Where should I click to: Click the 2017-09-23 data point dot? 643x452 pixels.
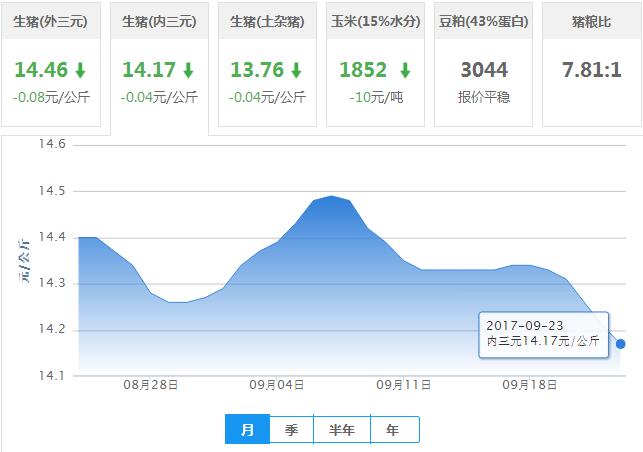[620, 344]
